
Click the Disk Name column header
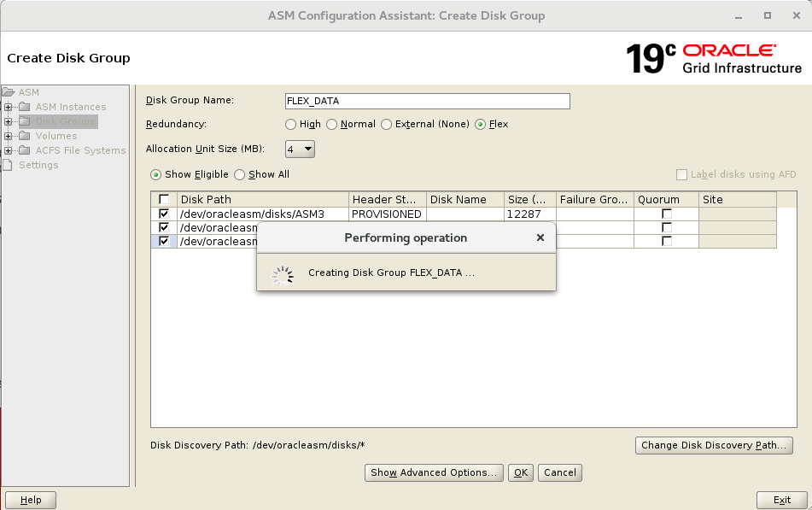coord(465,200)
